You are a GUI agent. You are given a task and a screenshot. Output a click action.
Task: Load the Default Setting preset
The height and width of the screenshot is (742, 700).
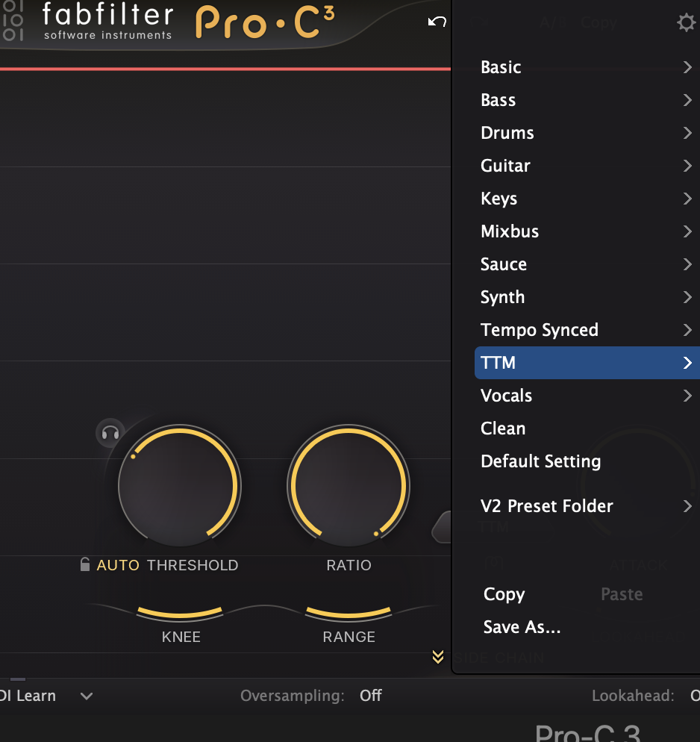[587, 461]
